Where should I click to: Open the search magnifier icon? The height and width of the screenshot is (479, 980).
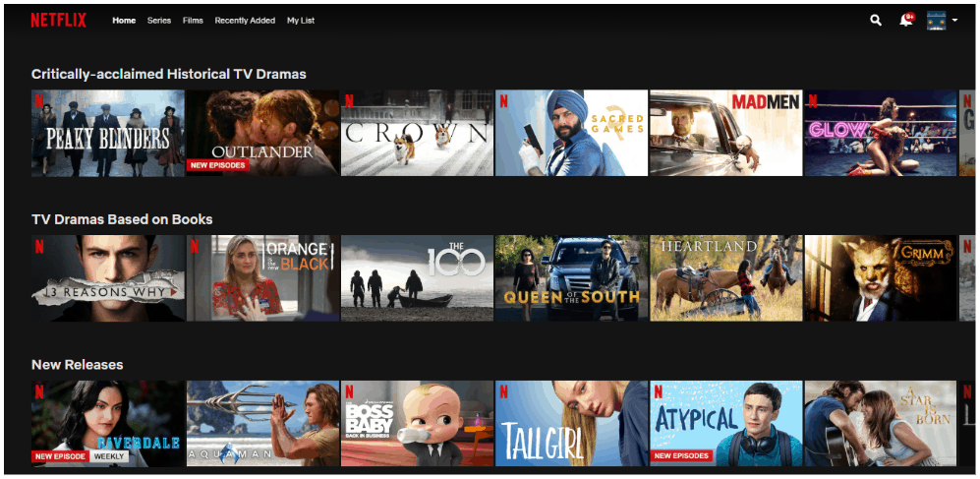[x=876, y=21]
